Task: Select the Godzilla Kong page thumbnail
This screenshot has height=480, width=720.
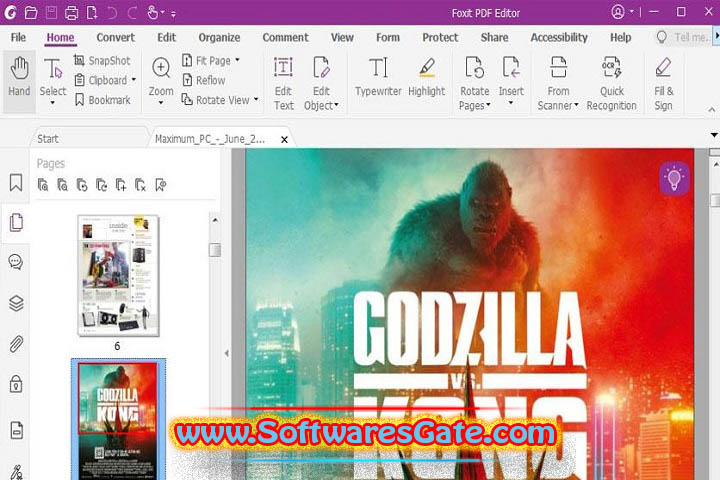Action: (118, 420)
